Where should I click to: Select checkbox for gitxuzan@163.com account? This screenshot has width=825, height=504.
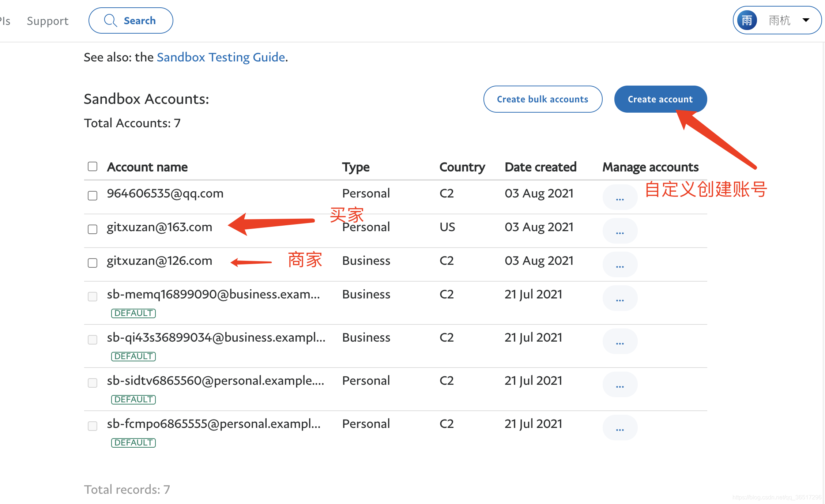point(93,229)
